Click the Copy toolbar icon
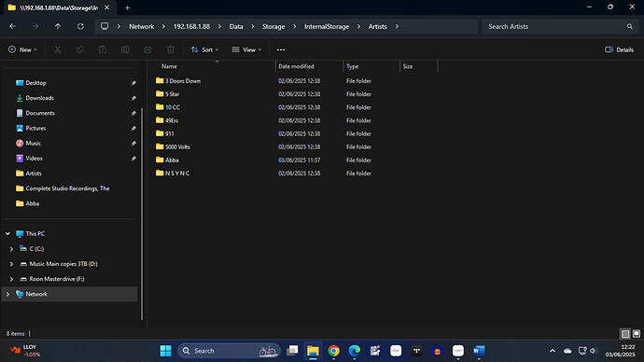Image resolution: width=644 pixels, height=362 pixels. pyautogui.click(x=80, y=49)
